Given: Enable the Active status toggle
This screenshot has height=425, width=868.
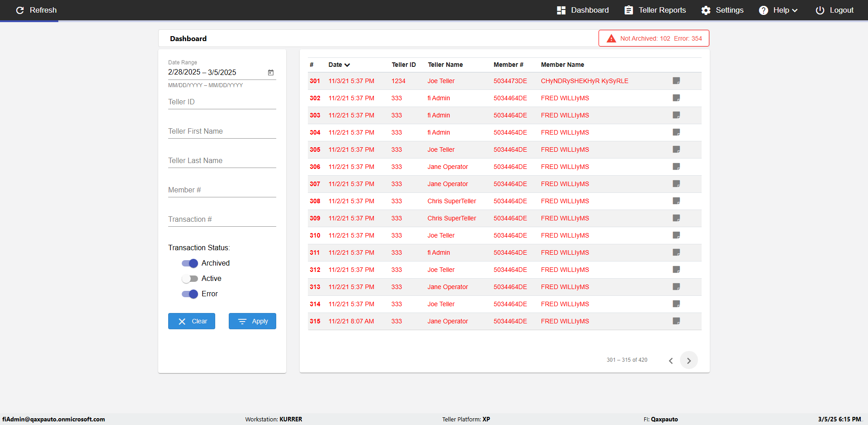Looking at the screenshot, I should [190, 279].
